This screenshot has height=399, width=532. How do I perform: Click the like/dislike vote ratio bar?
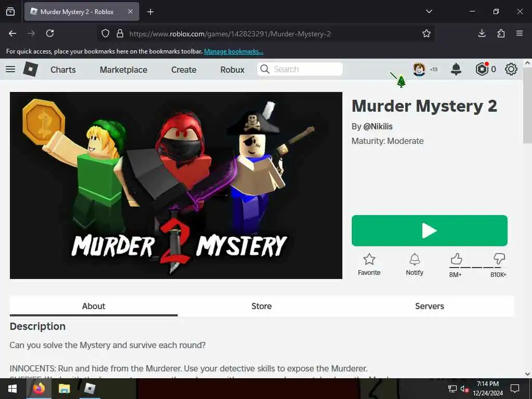[x=478, y=268]
